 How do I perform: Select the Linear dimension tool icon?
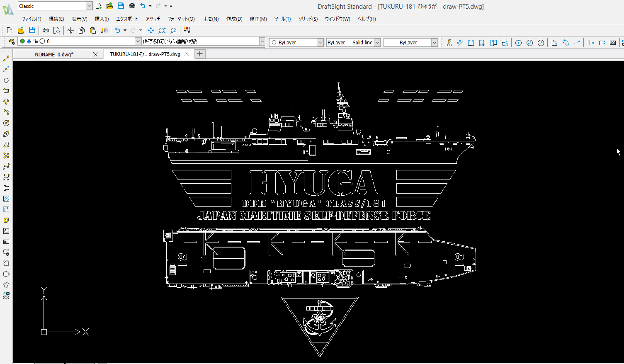click(471, 43)
